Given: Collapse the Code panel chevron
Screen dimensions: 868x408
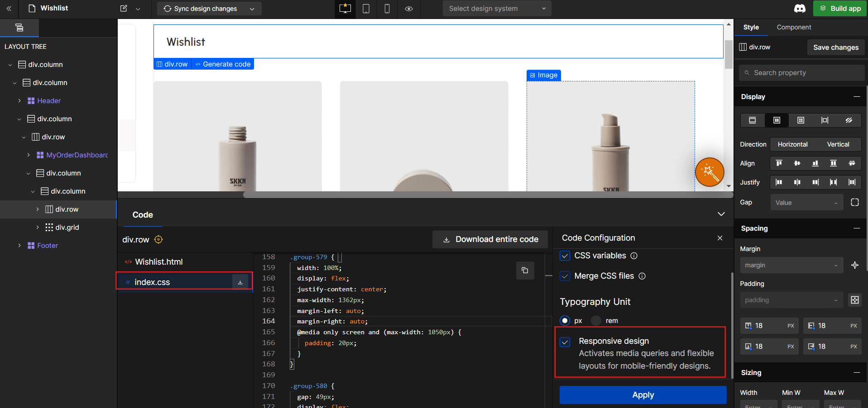Looking at the screenshot, I should 721,214.
